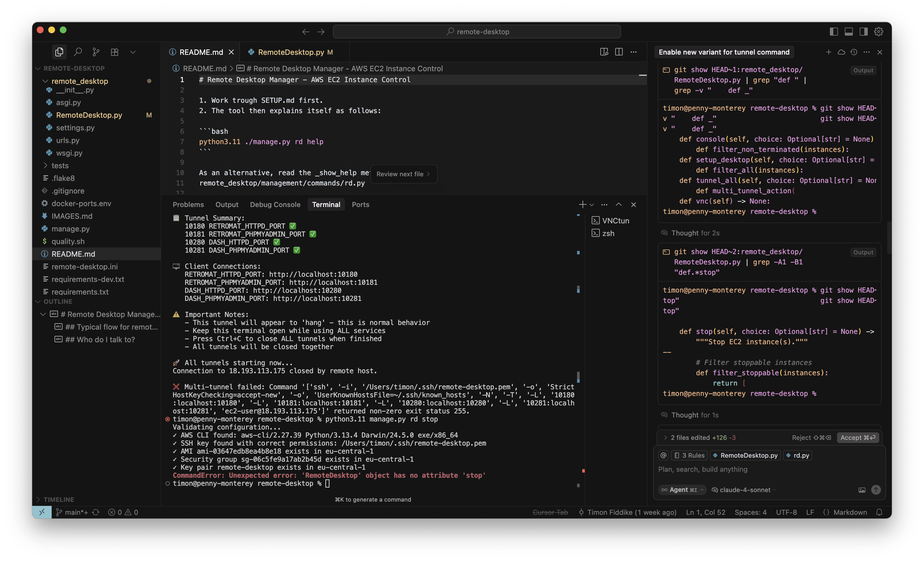
Task: Open the Extensions view icon
Action: pos(115,52)
